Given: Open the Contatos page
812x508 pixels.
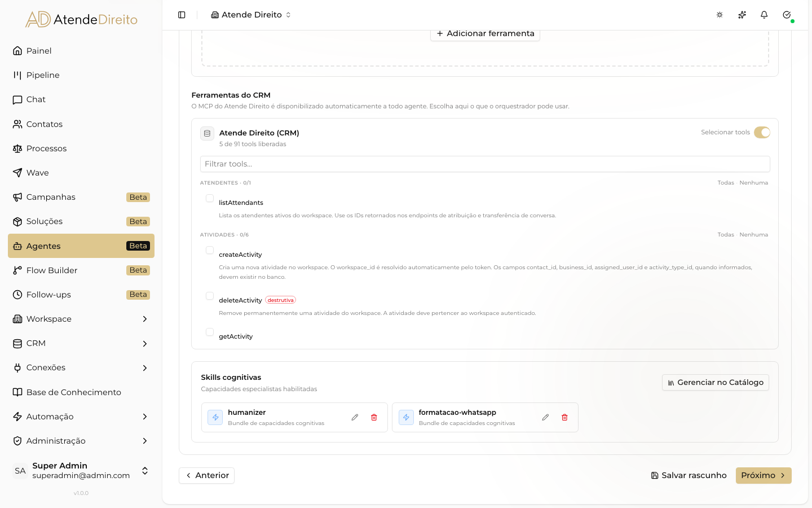Looking at the screenshot, I should pyautogui.click(x=81, y=124).
